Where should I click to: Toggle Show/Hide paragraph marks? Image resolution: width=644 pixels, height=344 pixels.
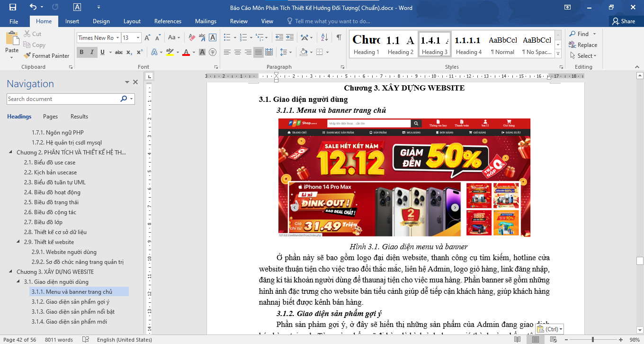tap(339, 37)
